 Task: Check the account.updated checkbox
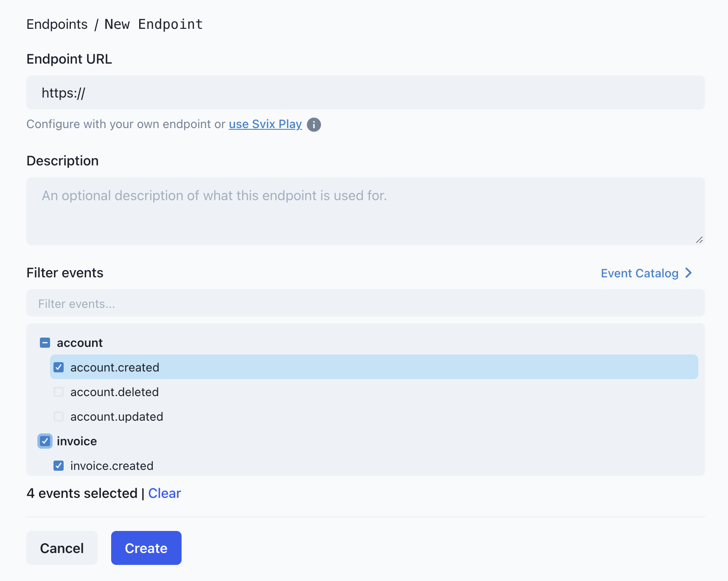[58, 416]
